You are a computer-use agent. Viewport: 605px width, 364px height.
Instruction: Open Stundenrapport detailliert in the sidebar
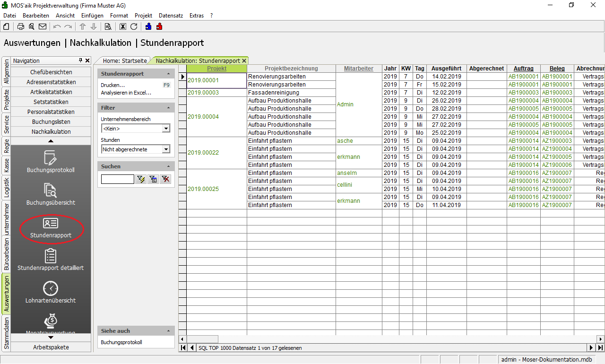point(51,260)
